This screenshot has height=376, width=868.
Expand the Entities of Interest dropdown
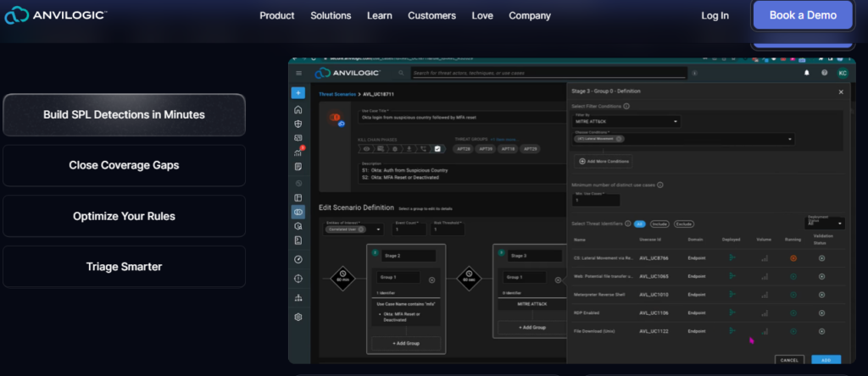pos(379,229)
